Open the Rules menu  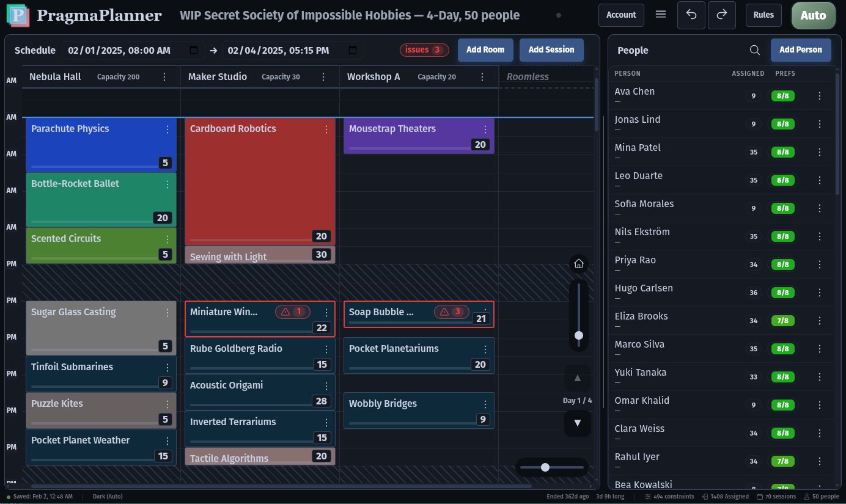(x=763, y=15)
